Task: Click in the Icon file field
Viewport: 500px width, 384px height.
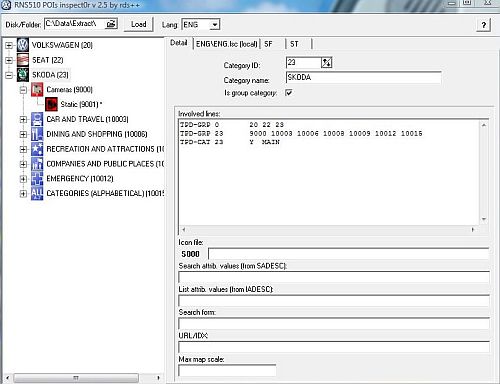Action: pos(349,254)
